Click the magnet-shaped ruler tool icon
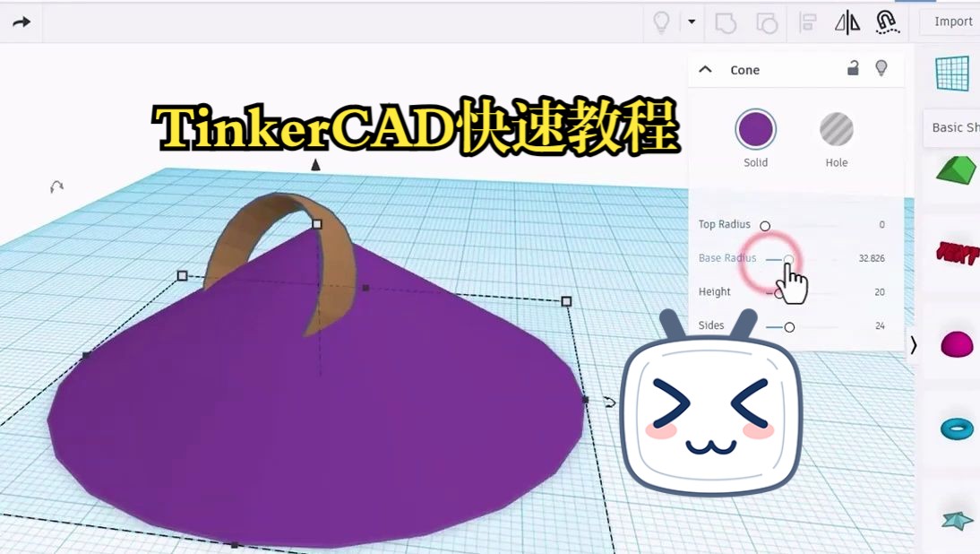The image size is (980, 554). point(886,22)
